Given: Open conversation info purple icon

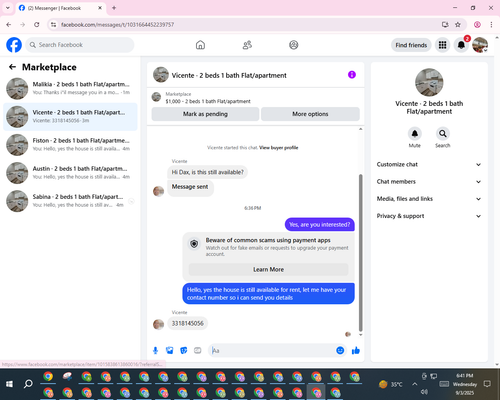Looking at the screenshot, I should coord(352,75).
